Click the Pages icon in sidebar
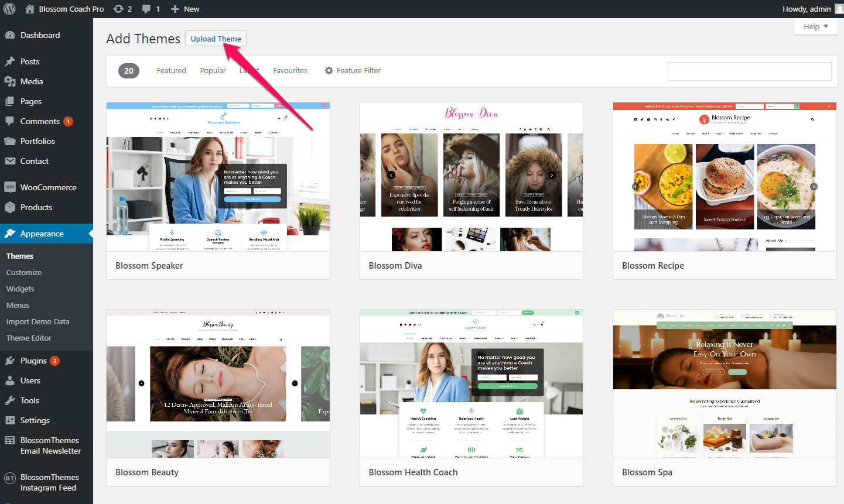 [10, 101]
